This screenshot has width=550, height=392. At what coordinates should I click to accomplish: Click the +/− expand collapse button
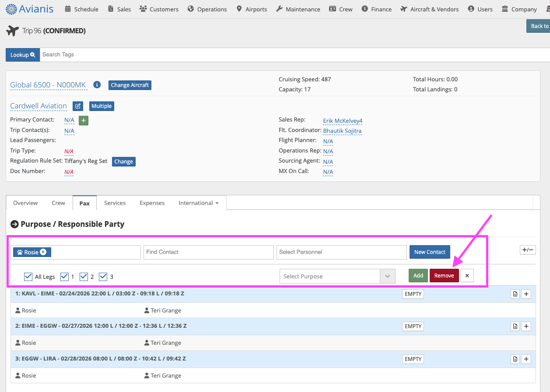[527, 250]
